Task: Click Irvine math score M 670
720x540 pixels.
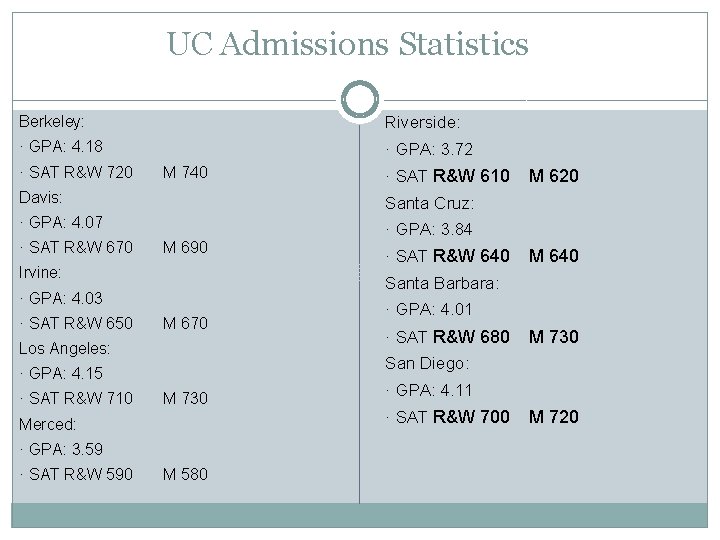Action: coord(185,323)
